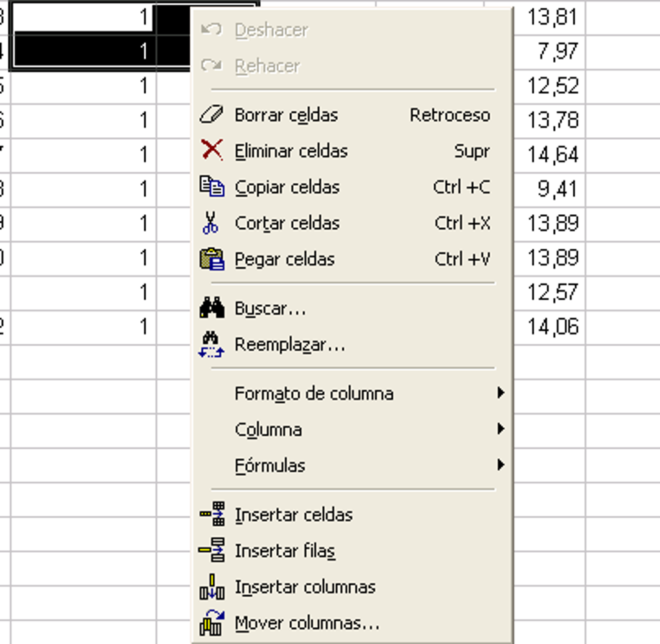The height and width of the screenshot is (644, 660).
Task: Choose Mover columnas... menu entry
Action: click(307, 623)
